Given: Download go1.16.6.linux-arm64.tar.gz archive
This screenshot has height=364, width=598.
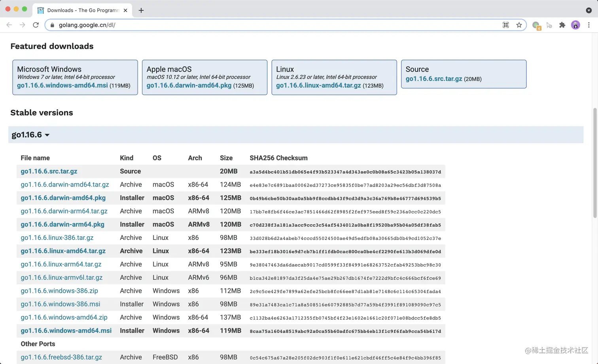Looking at the screenshot, I should click(61, 264).
